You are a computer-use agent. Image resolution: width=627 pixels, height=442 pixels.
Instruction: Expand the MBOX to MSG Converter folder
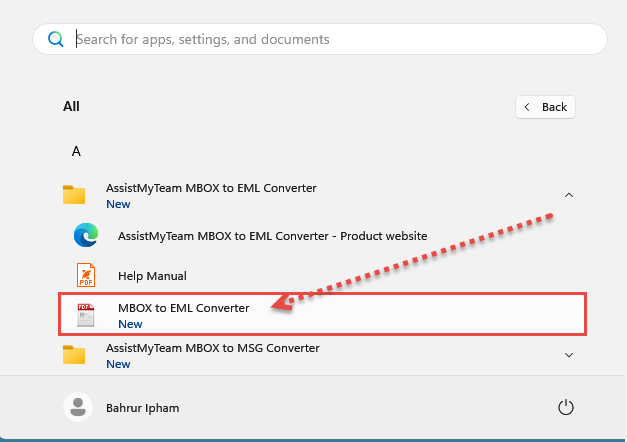569,355
